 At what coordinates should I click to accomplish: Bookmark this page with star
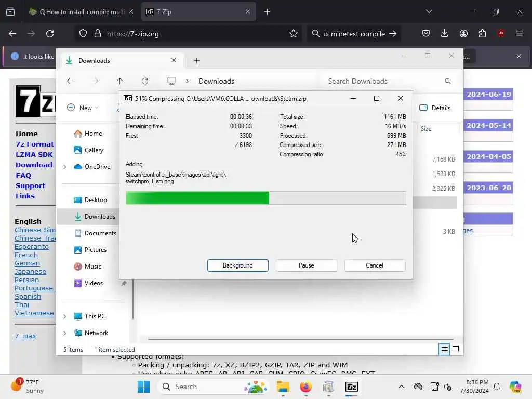pyautogui.click(x=294, y=33)
